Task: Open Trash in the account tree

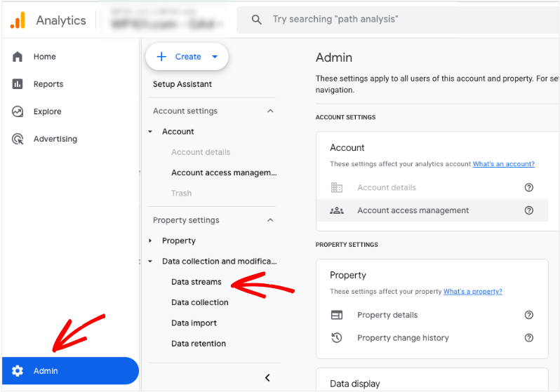Action: click(x=182, y=193)
